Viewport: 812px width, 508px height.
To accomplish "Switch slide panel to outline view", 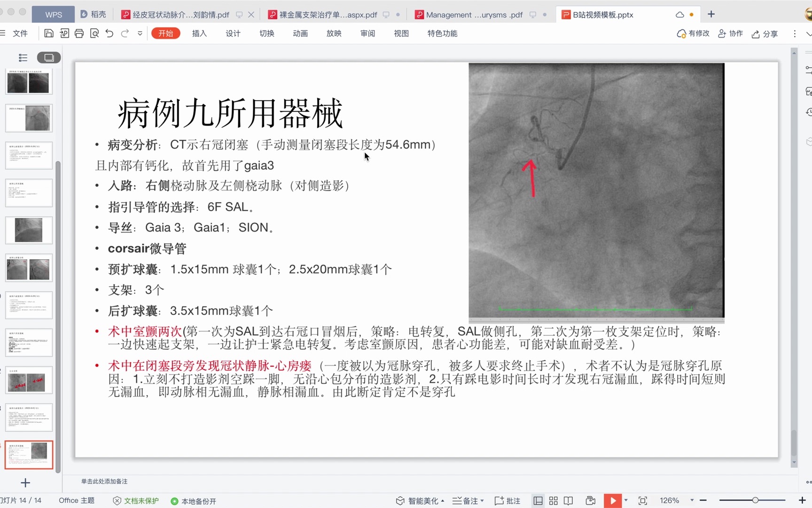I will [23, 57].
